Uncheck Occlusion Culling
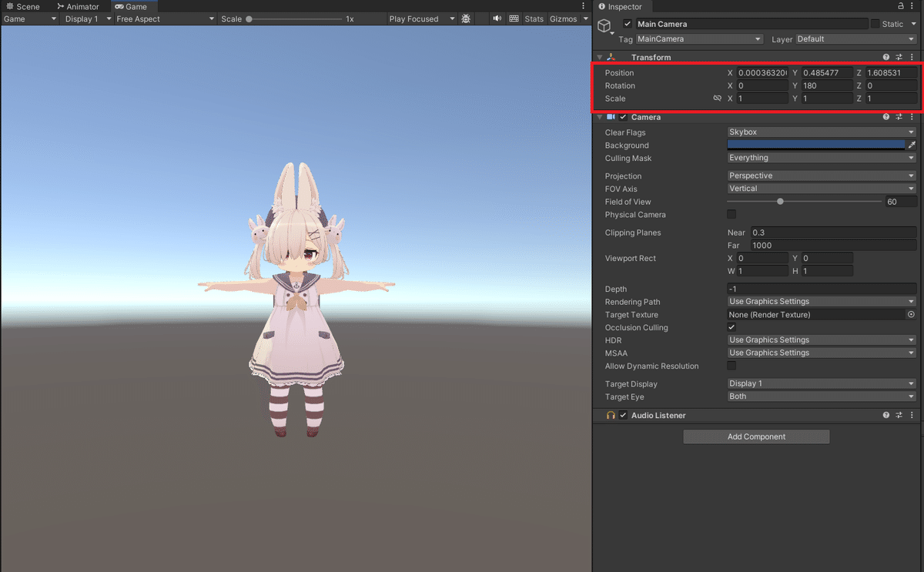 coord(731,327)
